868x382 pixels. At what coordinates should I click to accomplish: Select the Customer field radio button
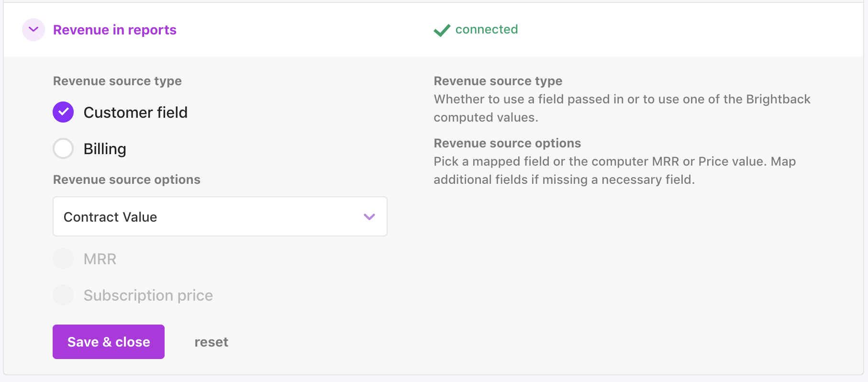point(63,112)
